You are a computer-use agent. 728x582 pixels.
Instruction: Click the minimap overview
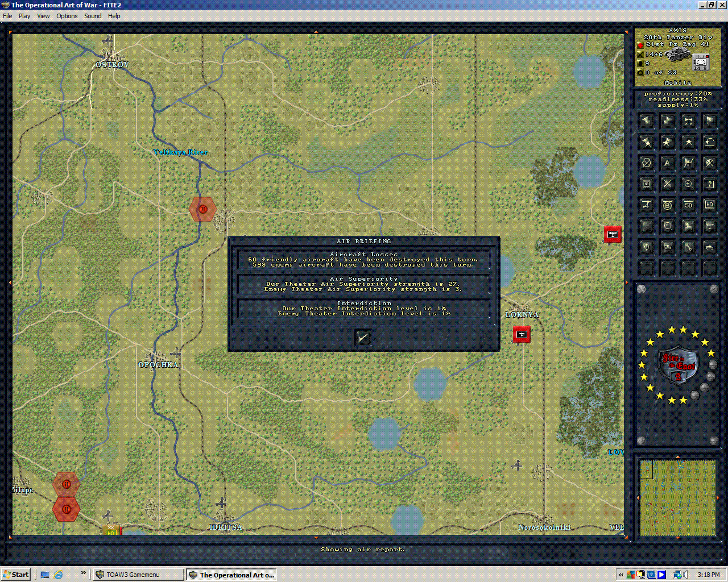tap(677, 498)
